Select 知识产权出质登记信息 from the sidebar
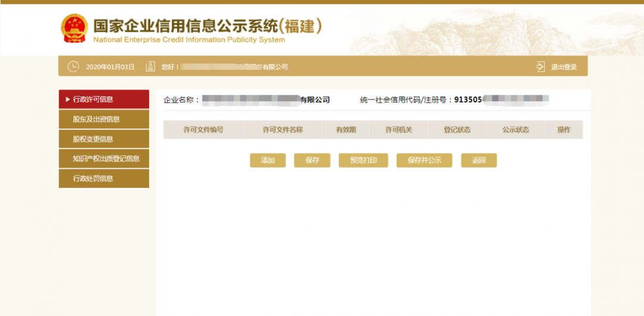This screenshot has height=316, width=644. click(104, 159)
